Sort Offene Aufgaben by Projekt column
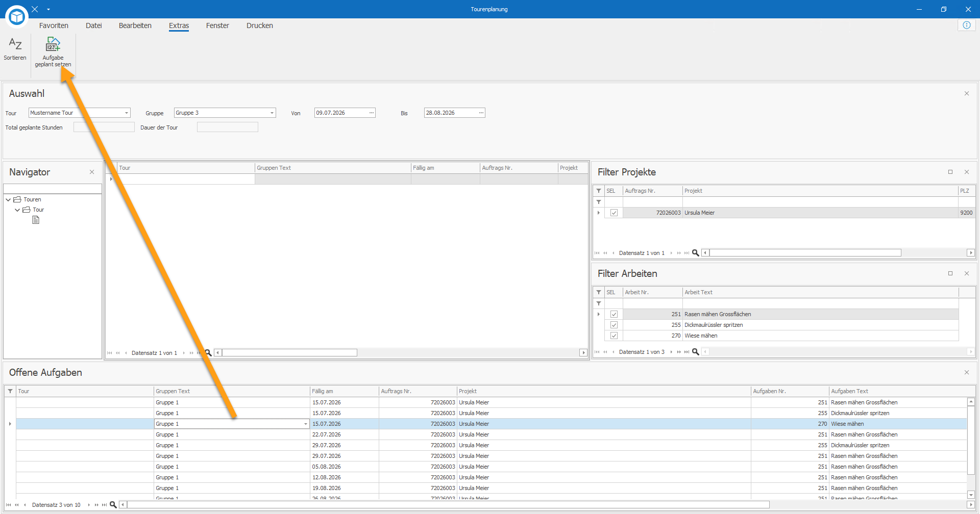This screenshot has height=514, width=980. tap(604, 391)
